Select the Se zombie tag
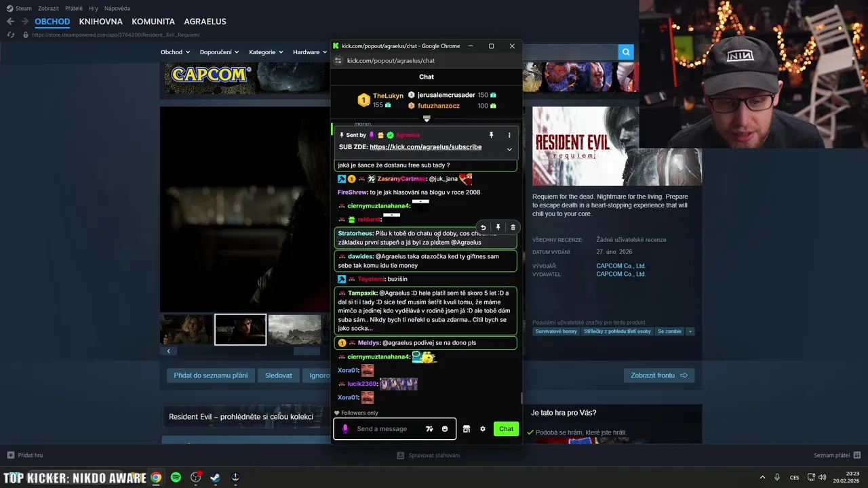The height and width of the screenshot is (488, 868). 669,331
